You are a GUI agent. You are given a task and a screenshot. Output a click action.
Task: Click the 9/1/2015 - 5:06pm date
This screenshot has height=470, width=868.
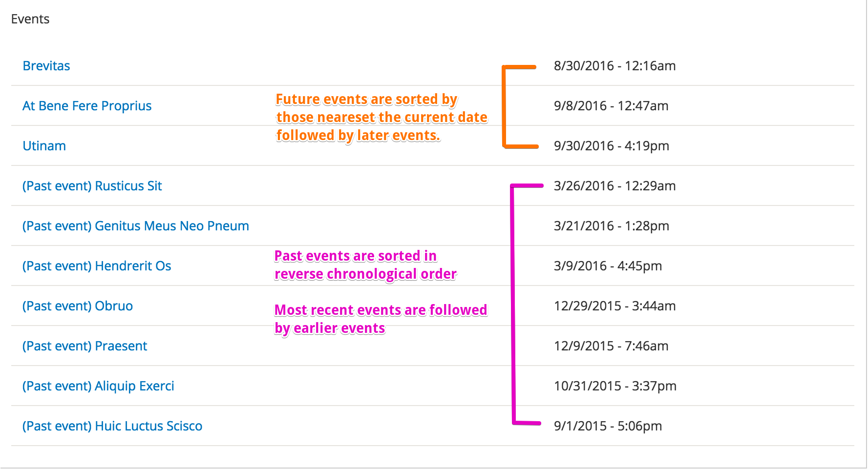(x=608, y=426)
